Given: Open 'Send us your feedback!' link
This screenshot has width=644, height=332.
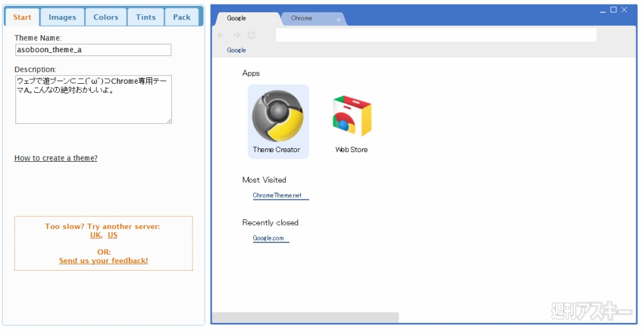Looking at the screenshot, I should (x=104, y=260).
